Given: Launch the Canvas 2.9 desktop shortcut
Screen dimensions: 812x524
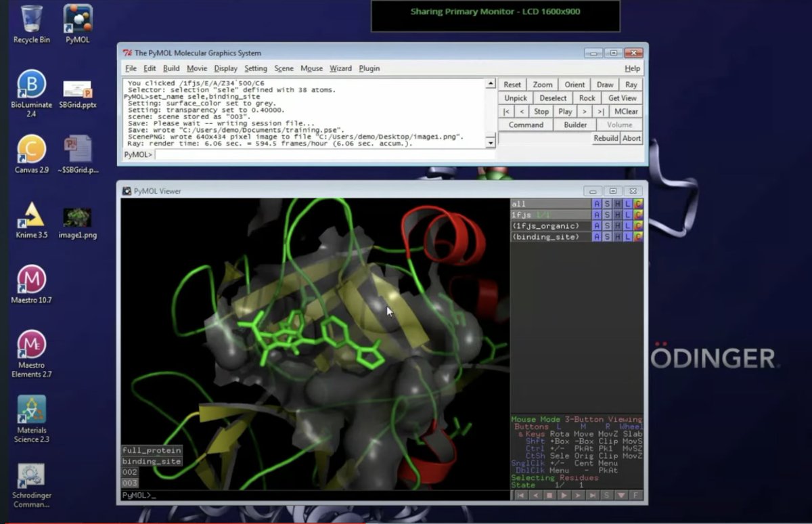Looking at the screenshot, I should click(x=31, y=154).
